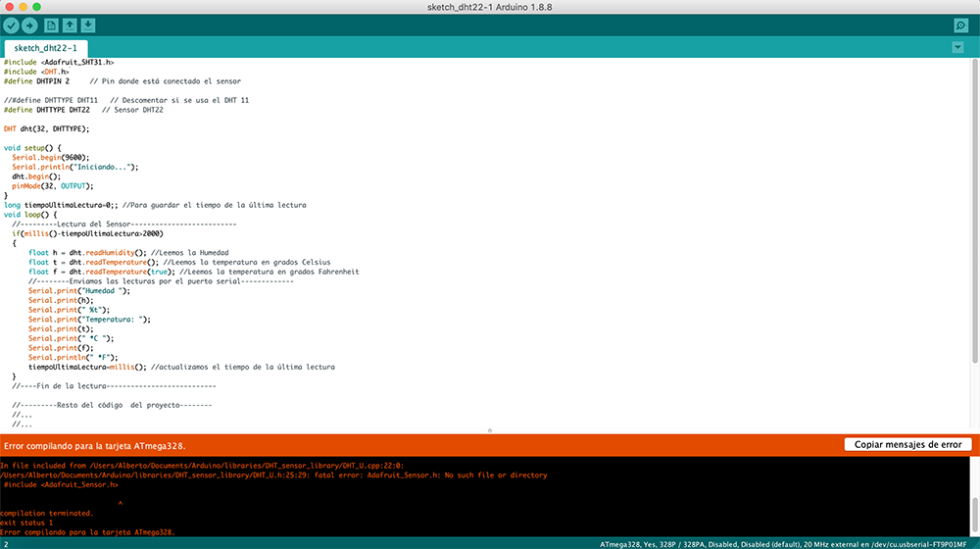This screenshot has height=549, width=980.
Task: Click the 'Serial.print(f);' line
Action: (61, 348)
